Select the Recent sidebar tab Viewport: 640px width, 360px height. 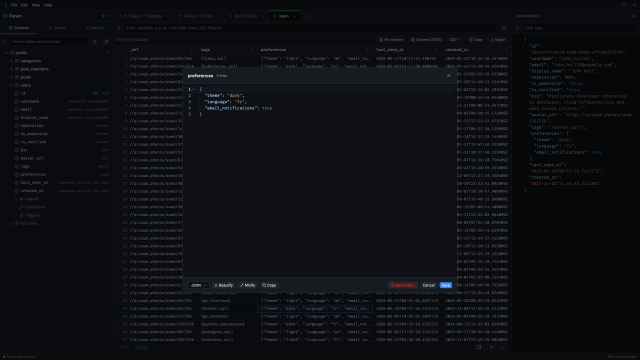tap(94, 28)
